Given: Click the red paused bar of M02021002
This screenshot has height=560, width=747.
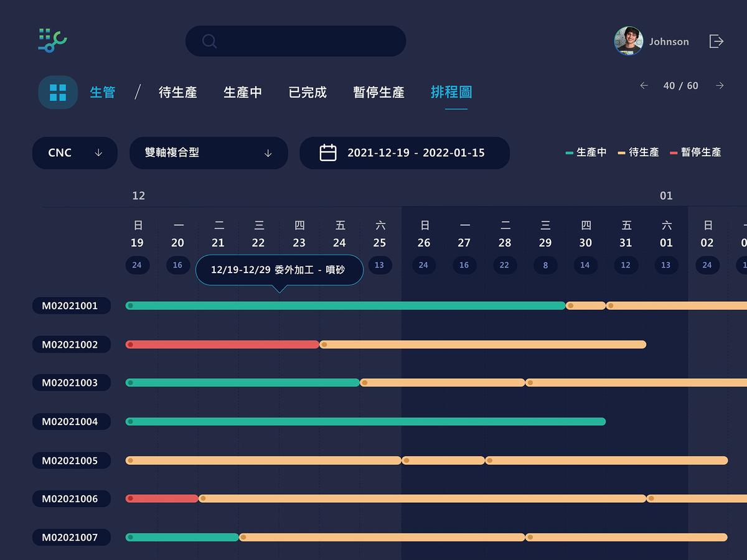Looking at the screenshot, I should point(222,345).
